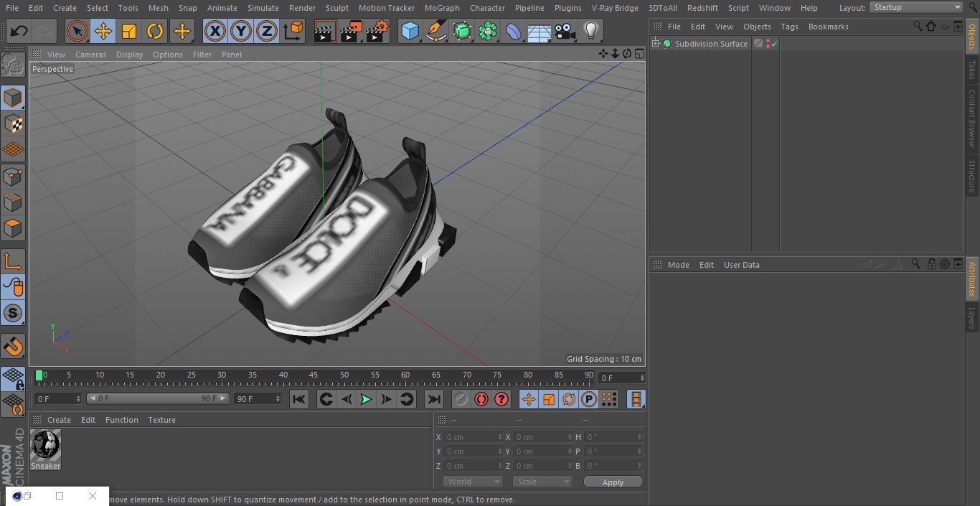Open viewport Display menu

pos(129,55)
